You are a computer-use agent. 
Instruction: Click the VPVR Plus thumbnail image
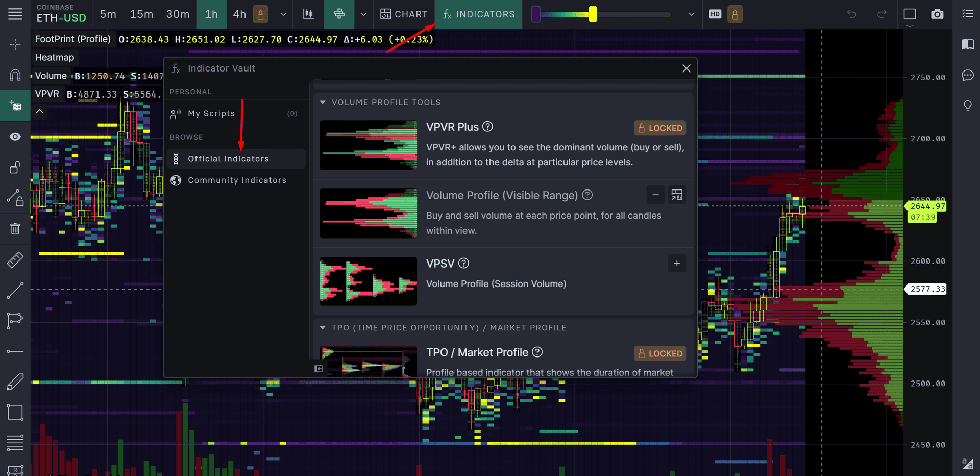[368, 145]
